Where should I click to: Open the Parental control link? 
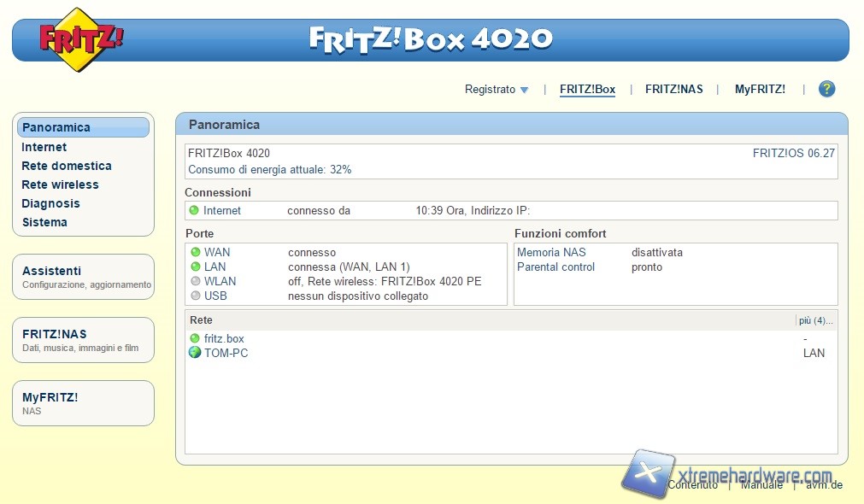pos(555,267)
